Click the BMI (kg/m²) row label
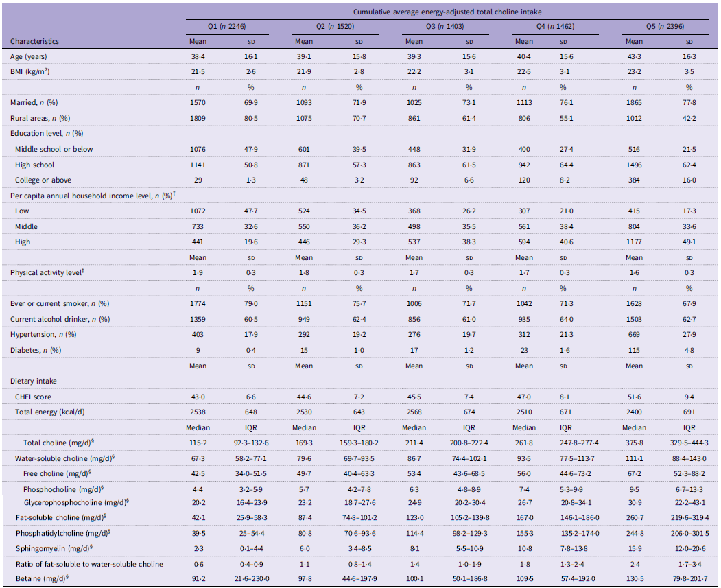This screenshot has height=588, width=721. pyautogui.click(x=30, y=72)
